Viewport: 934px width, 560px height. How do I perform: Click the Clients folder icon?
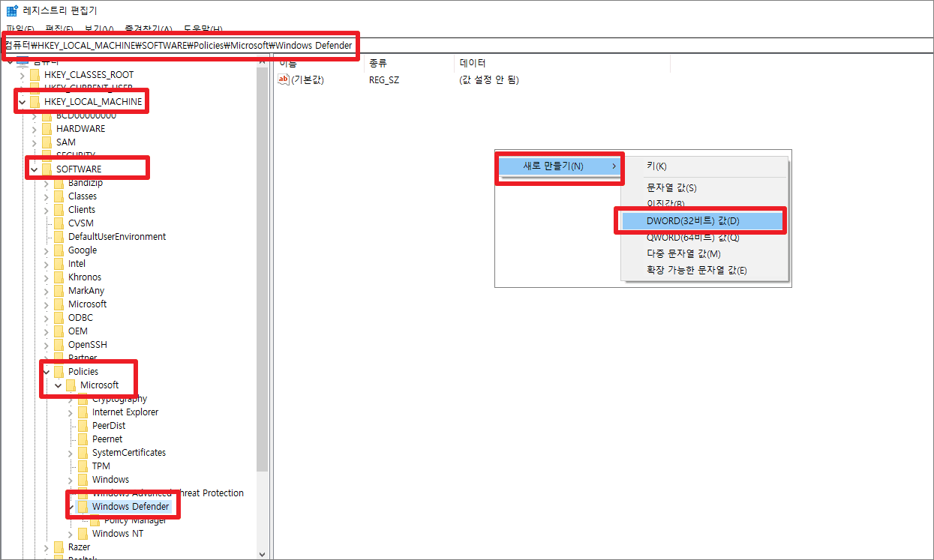pos(59,210)
